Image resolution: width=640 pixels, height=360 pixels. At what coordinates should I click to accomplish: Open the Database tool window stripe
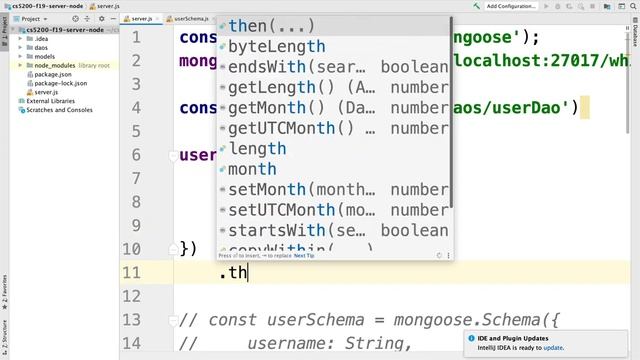pos(635,32)
